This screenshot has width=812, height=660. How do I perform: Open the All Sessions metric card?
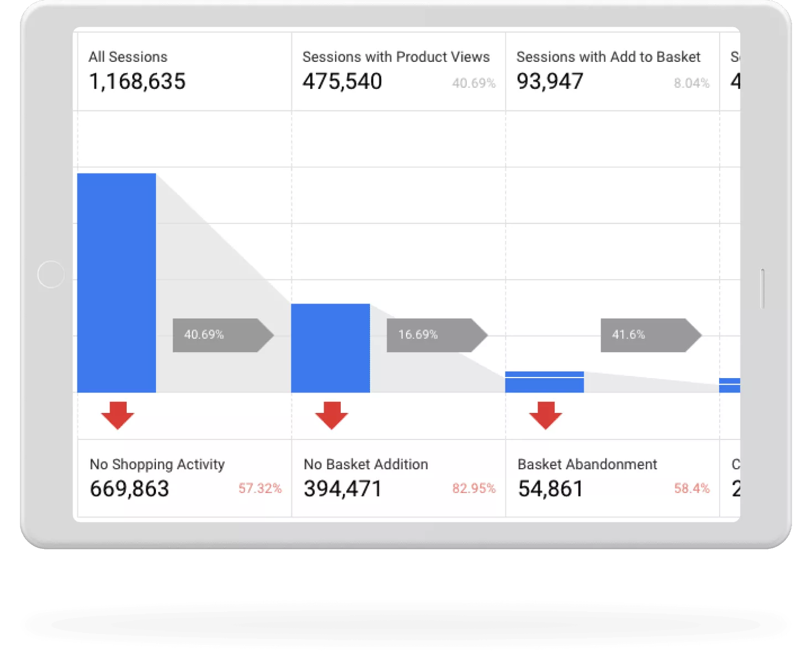coord(183,71)
